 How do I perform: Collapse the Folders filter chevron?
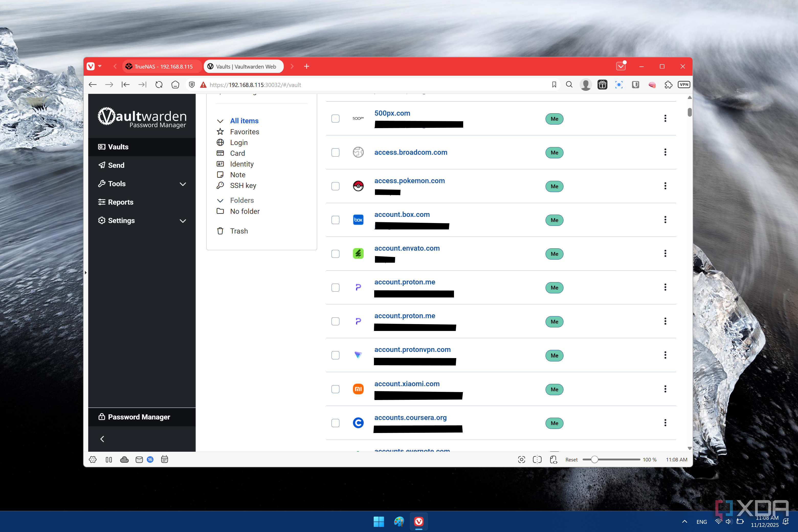coord(220,201)
